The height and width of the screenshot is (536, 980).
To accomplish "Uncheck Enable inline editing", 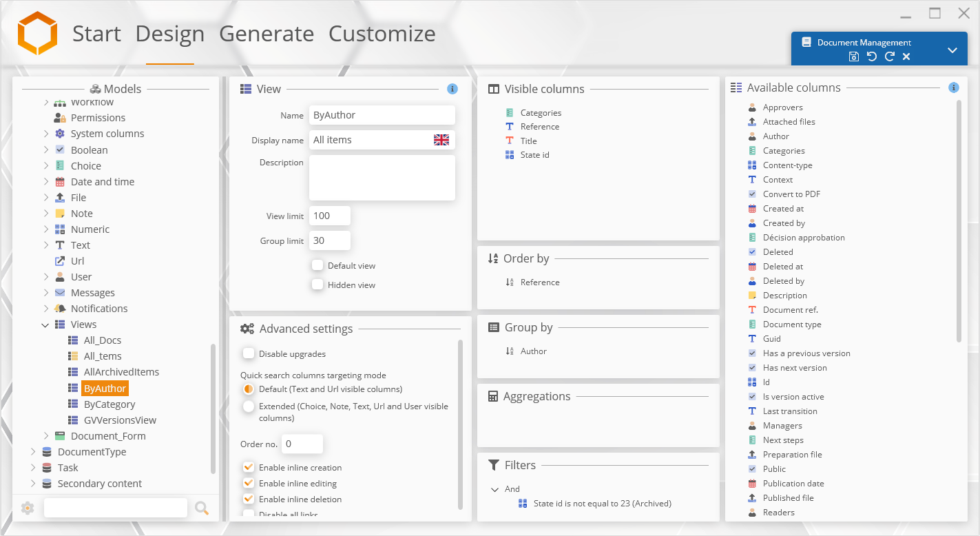I will click(x=249, y=484).
